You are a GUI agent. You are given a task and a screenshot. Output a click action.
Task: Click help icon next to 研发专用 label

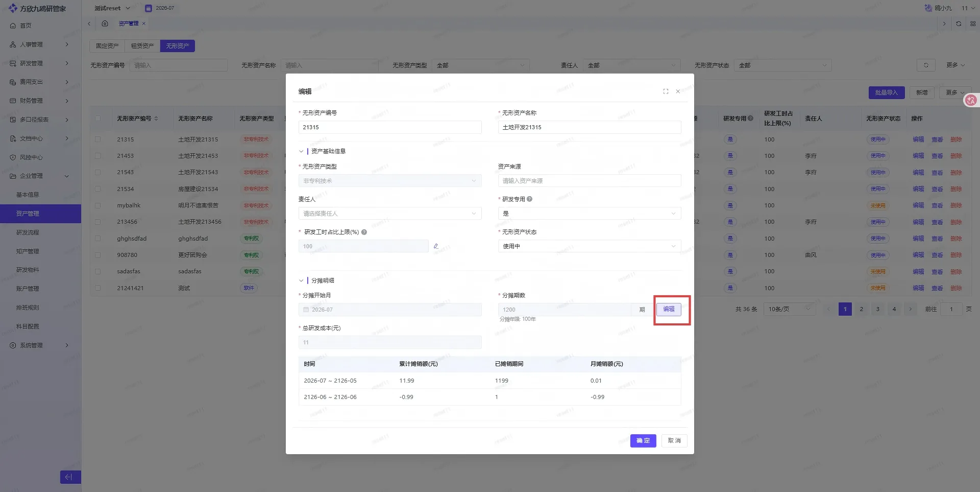529,199
